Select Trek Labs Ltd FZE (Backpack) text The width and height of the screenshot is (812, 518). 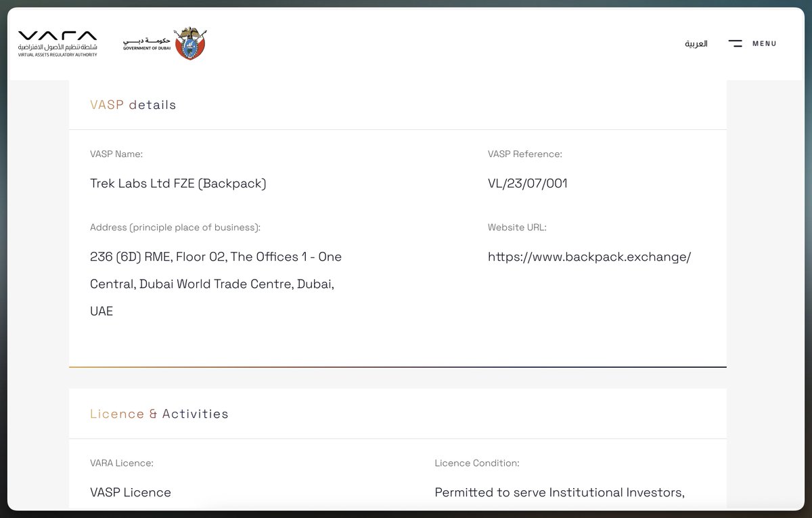pos(178,184)
